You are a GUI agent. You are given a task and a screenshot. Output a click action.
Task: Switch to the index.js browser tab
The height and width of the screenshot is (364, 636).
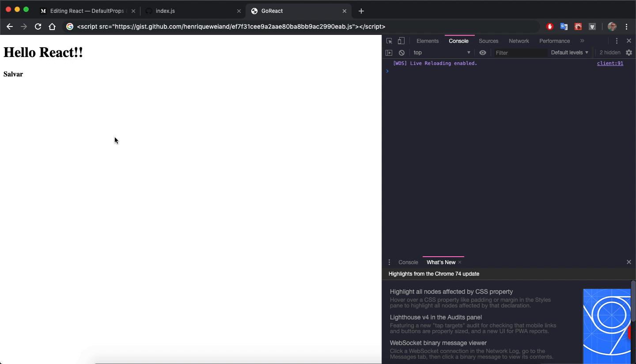(x=166, y=11)
